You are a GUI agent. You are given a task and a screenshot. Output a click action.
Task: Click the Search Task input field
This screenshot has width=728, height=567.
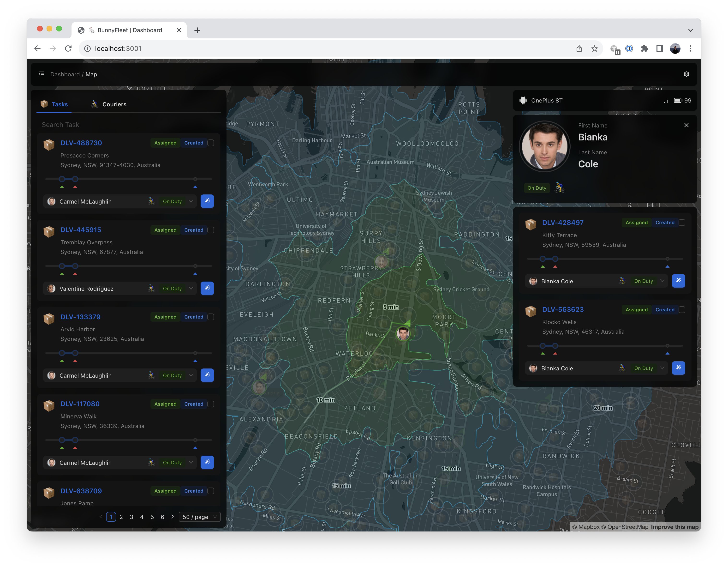coord(128,125)
